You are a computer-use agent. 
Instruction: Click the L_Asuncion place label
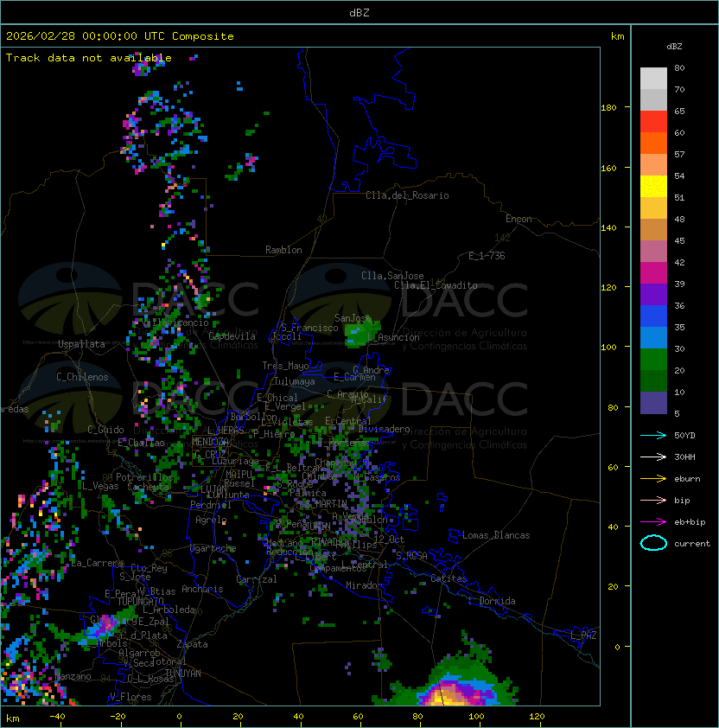pyautogui.click(x=393, y=337)
